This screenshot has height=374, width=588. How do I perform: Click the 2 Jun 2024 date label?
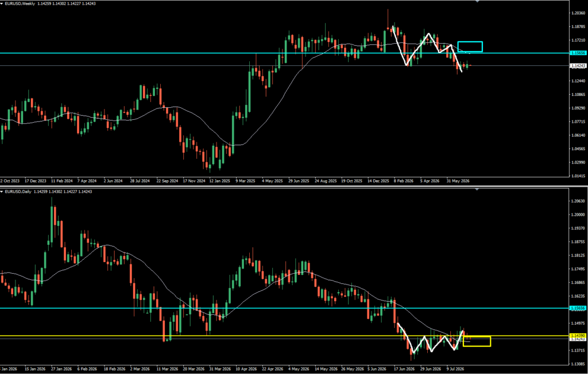pos(113,181)
